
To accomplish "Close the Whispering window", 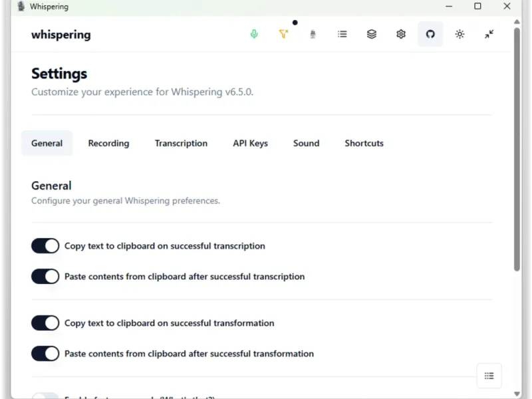I will 507,6.
